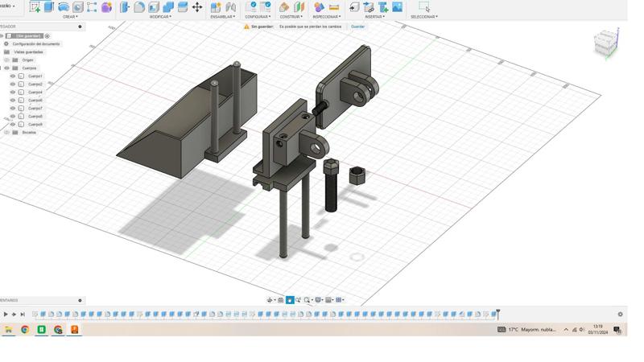The image size is (644, 362).
Task: Open Configuración del documento in browser
Action: [x=35, y=44]
